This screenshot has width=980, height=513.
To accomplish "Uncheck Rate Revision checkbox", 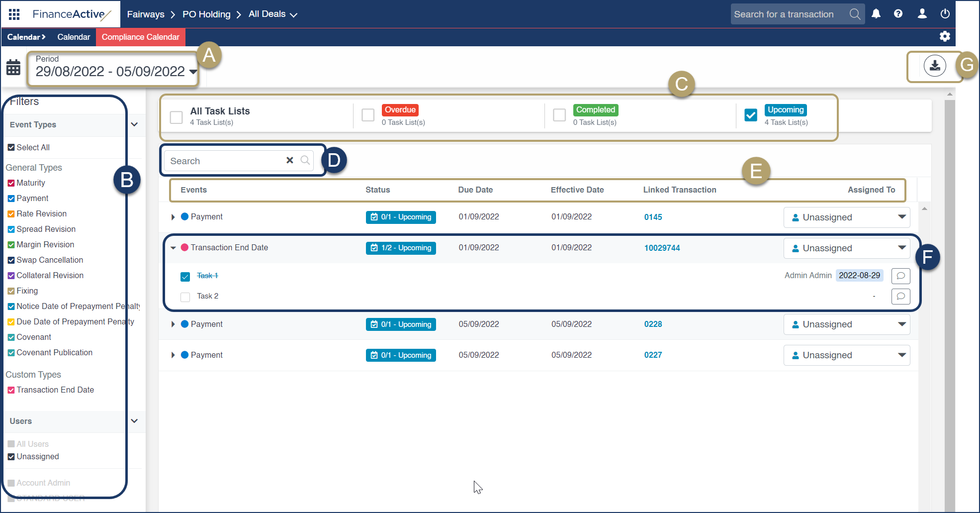I will pos(11,214).
